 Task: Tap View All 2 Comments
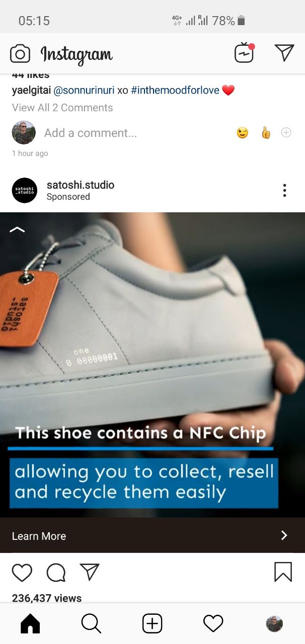coord(62,108)
